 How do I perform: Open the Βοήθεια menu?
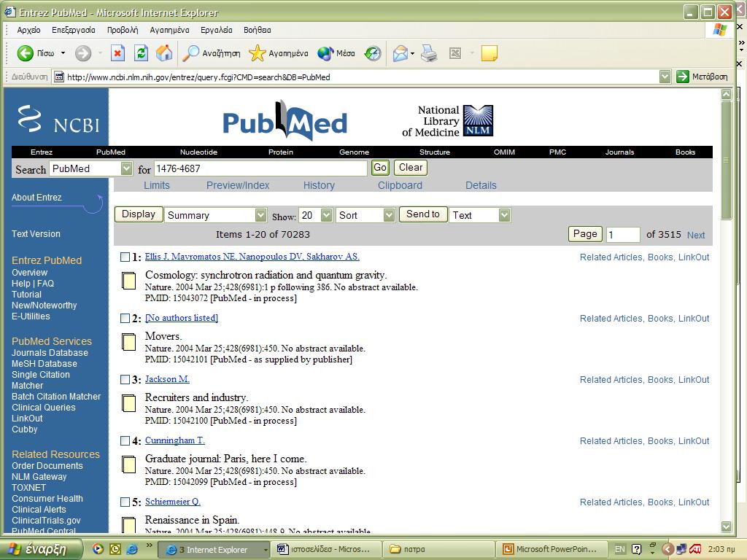(258, 30)
